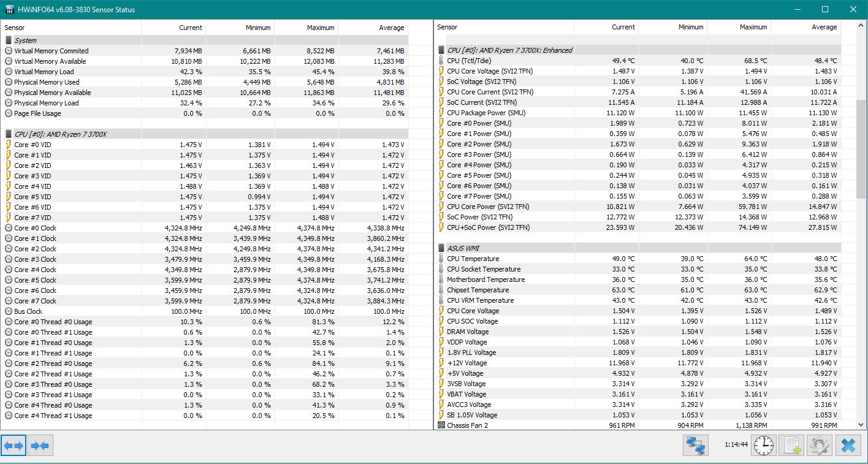Click chip icon beside ASUS WMI header
This screenshot has height=464, width=868.
click(441, 248)
